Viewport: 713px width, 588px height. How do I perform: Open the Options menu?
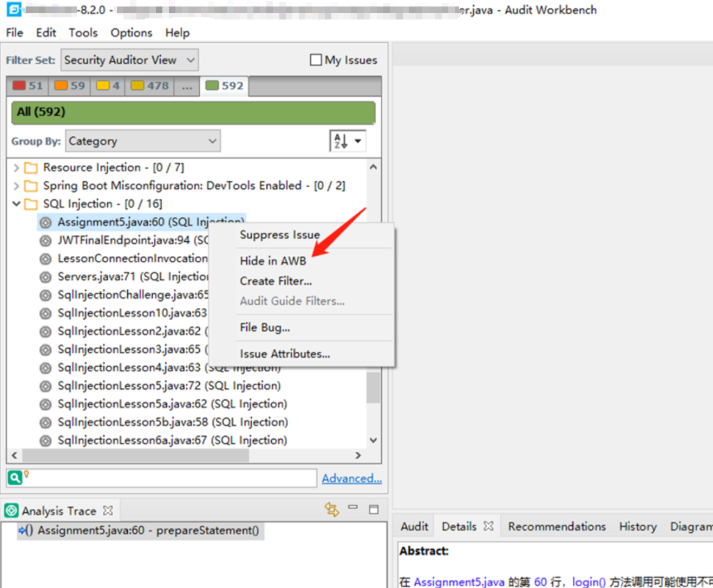tap(132, 33)
